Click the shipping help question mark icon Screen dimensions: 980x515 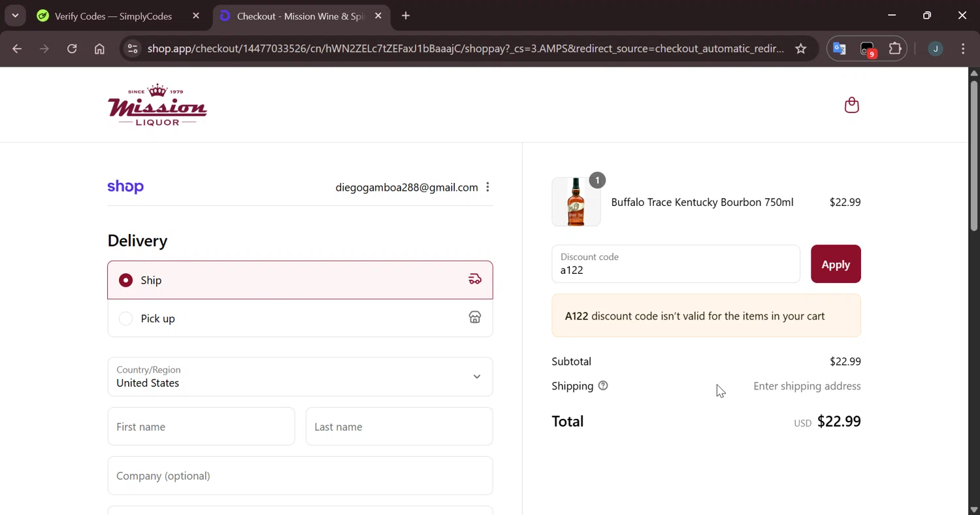[x=603, y=386]
